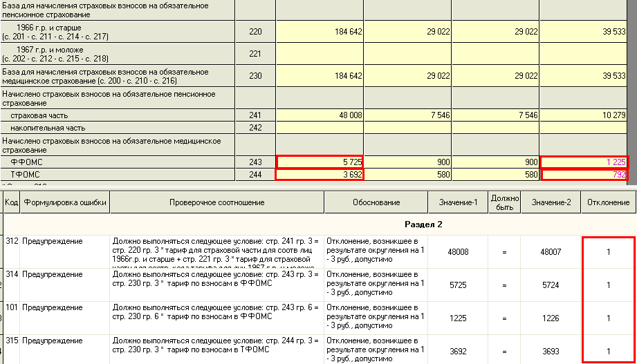Image resolution: width=637 pixels, height=364 pixels.
Task: Click the 'Значение-2' column header
Action: (x=551, y=202)
